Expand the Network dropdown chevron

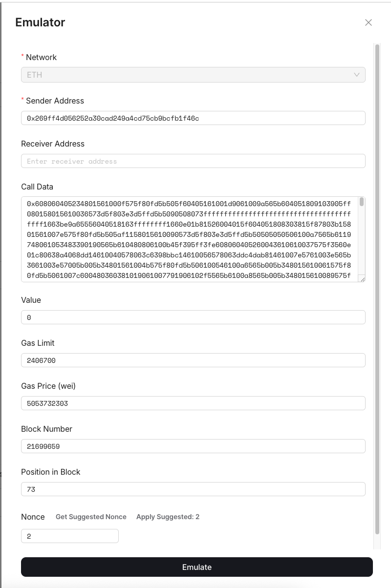(357, 75)
